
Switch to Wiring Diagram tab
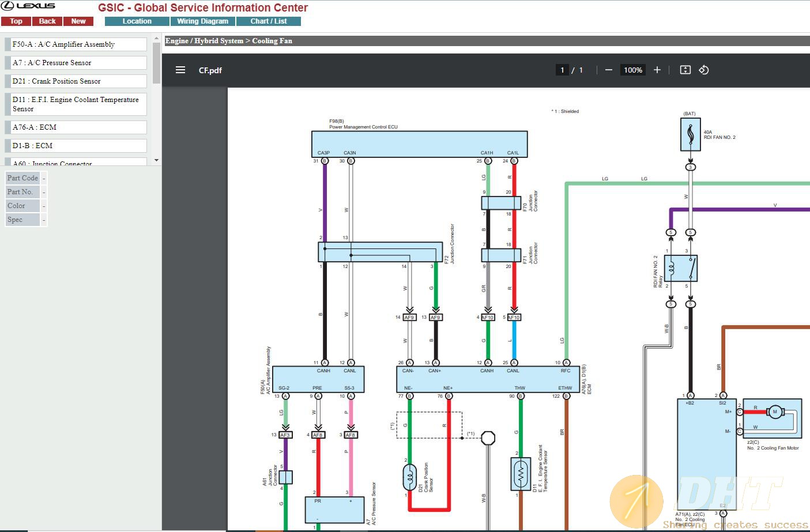click(x=202, y=21)
